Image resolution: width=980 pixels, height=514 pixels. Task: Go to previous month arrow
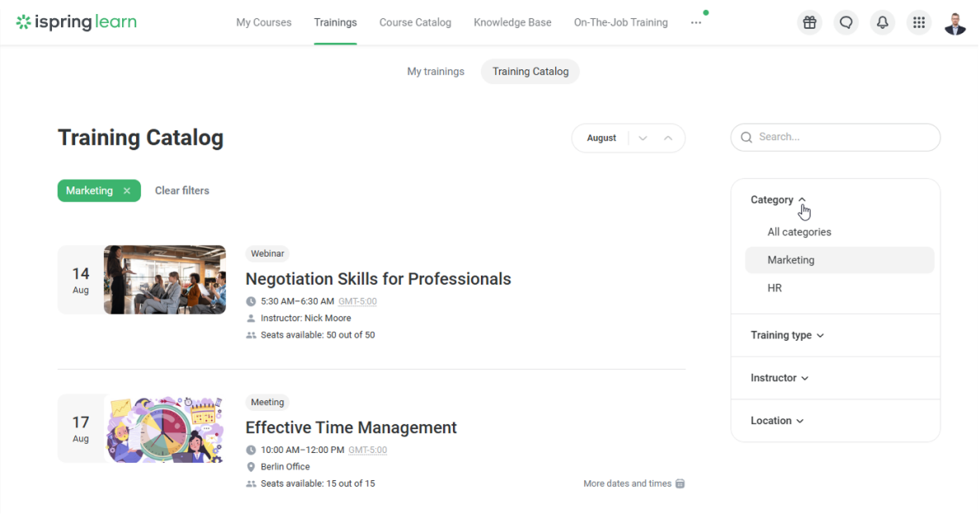coord(668,138)
